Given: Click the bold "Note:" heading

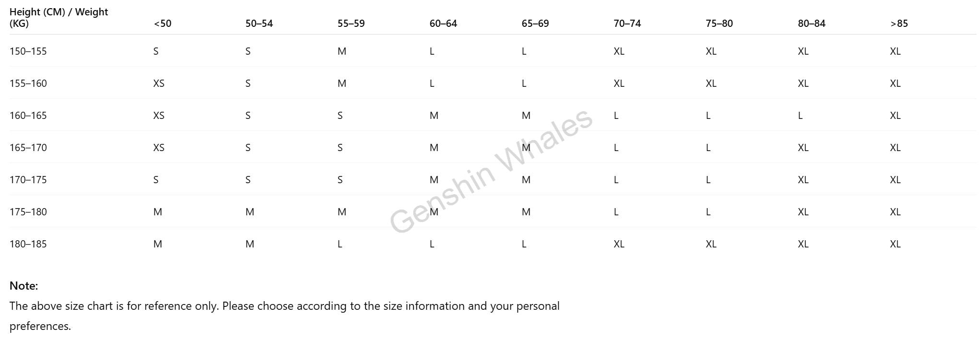Looking at the screenshot, I should click(x=24, y=286).
